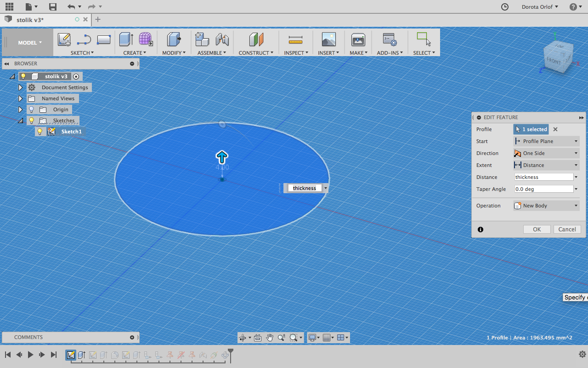588x368 pixels.
Task: Click the Measure icon under Inspect
Action: pyautogui.click(x=295, y=40)
